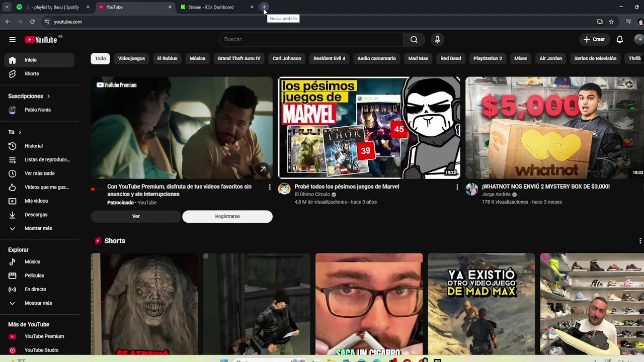Start voice search with the microphone
The image size is (644, 362).
437,39
